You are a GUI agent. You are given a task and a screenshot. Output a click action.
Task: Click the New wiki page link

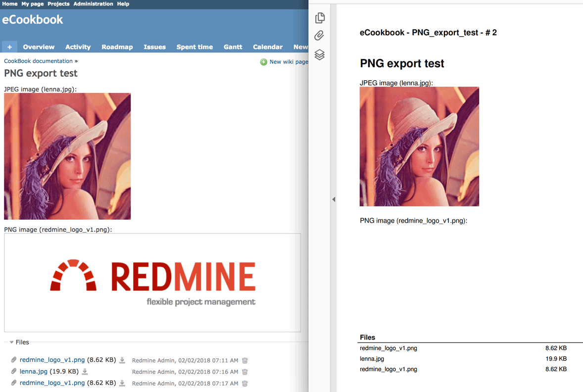(x=289, y=62)
